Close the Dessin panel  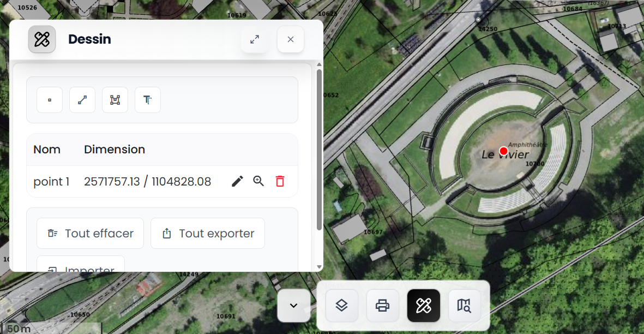(x=291, y=39)
